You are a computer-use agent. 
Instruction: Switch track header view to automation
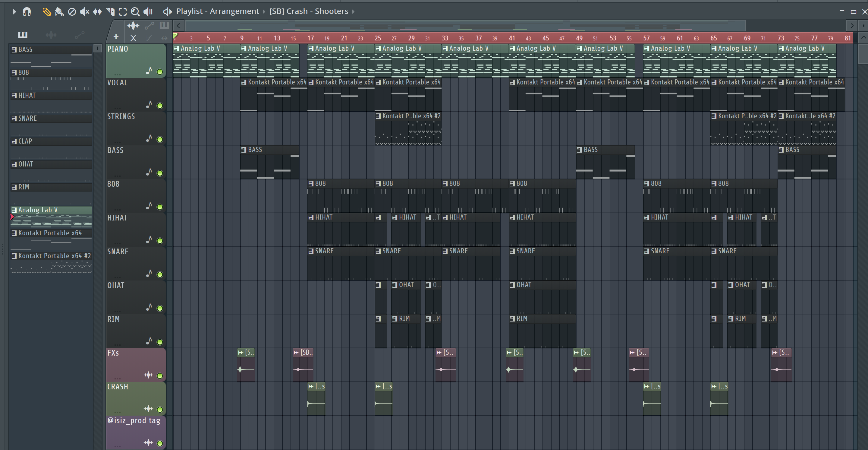click(x=149, y=26)
